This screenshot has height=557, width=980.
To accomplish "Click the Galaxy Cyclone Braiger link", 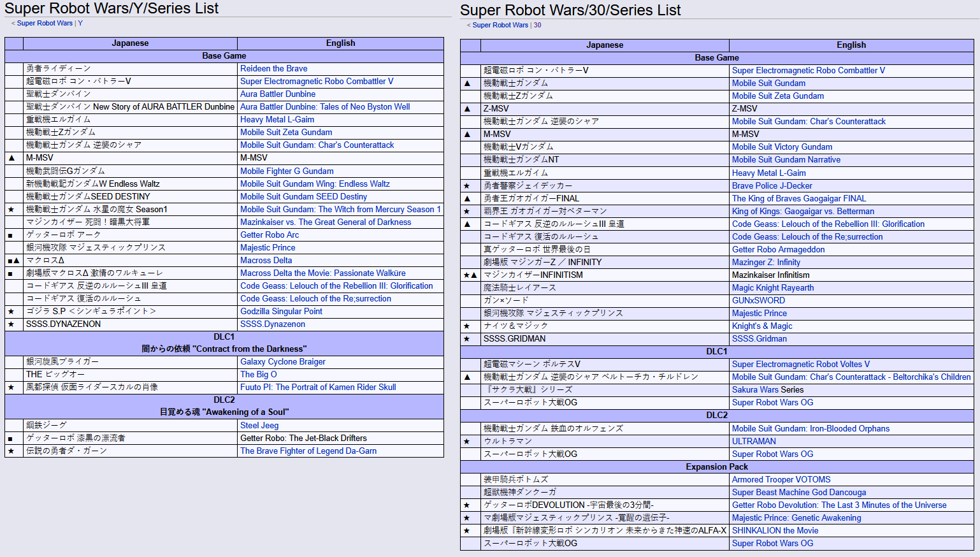I will coord(283,362).
